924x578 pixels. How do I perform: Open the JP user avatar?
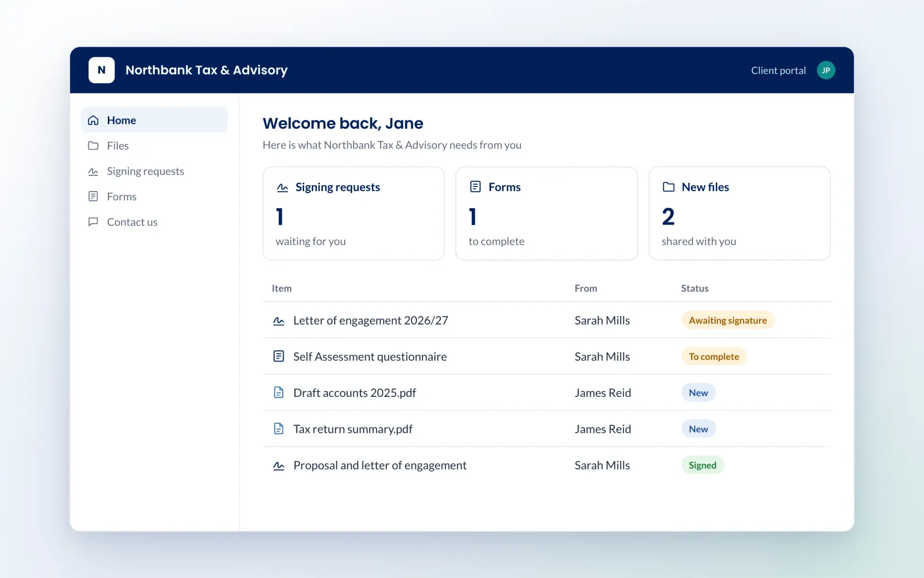(x=826, y=70)
